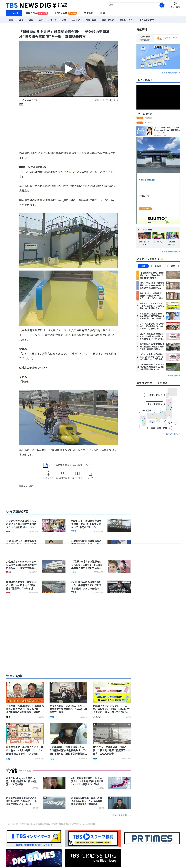The width and height of the screenshot is (186, 868).
Task: Open the 成田山新勝寺にも液体をまいたか article
Action: [x=101, y=587]
